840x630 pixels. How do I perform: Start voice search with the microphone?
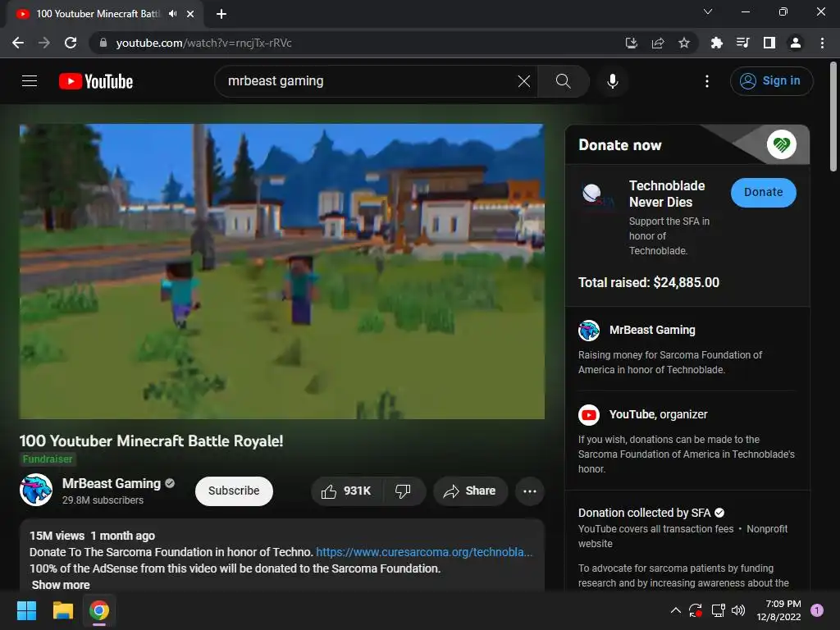click(612, 81)
